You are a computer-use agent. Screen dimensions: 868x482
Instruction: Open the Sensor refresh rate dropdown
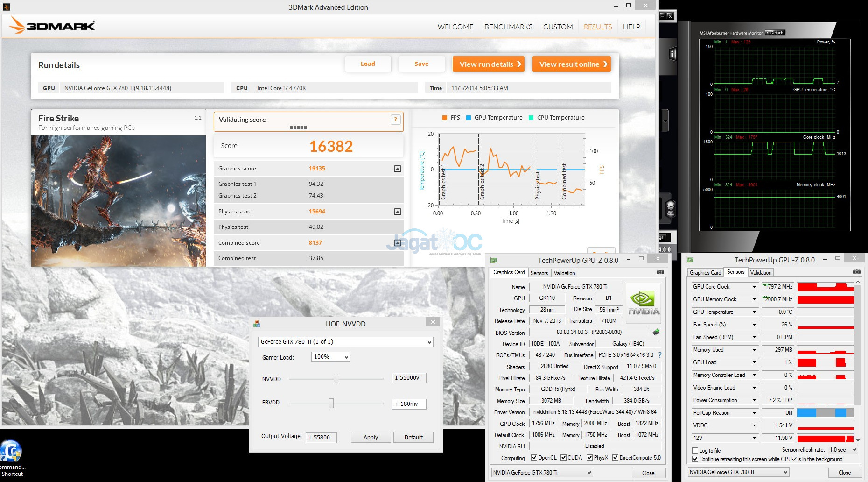click(843, 450)
